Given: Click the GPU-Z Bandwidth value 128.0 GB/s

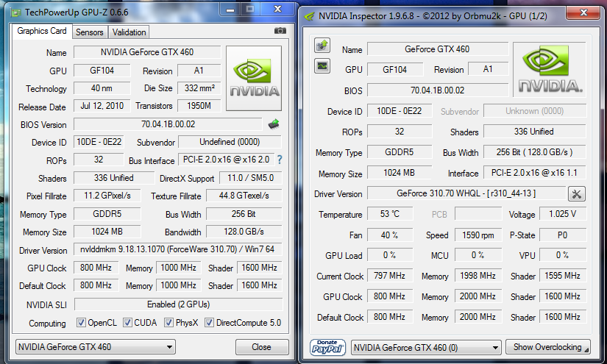Looking at the screenshot, I should [244, 232].
